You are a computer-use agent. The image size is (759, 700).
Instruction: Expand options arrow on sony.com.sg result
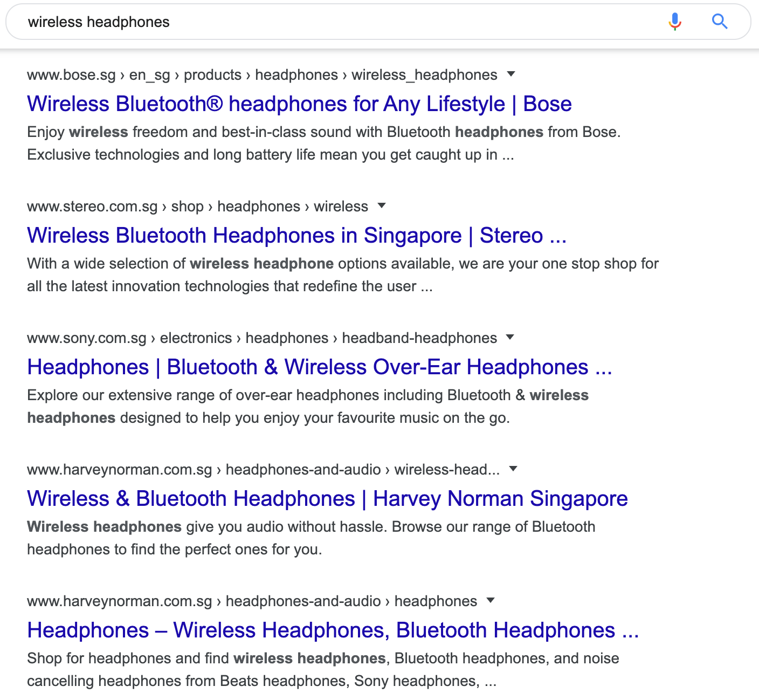tap(510, 338)
